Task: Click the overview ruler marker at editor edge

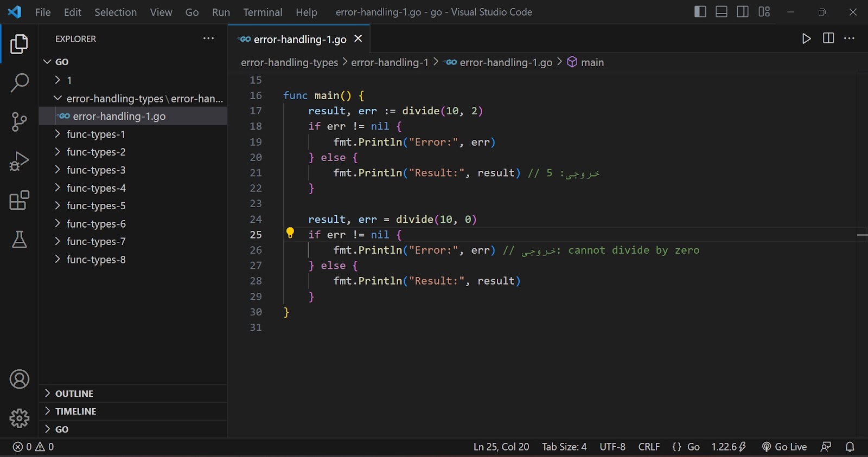Action: (x=863, y=235)
